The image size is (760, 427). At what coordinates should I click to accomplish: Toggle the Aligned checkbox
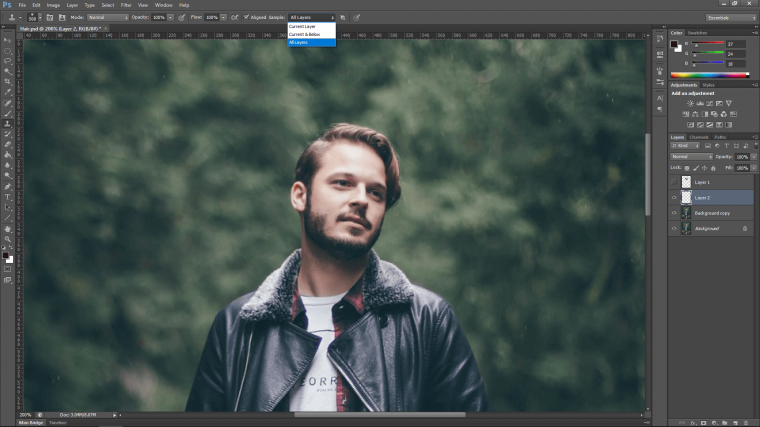(246, 17)
